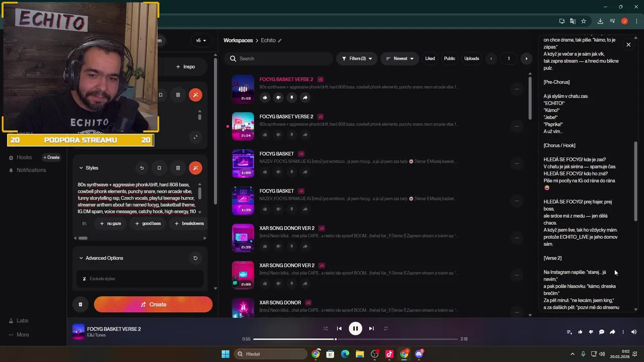The width and height of the screenshot is (644, 362).
Task: Seek on the song progress bar
Action: pos(355,339)
